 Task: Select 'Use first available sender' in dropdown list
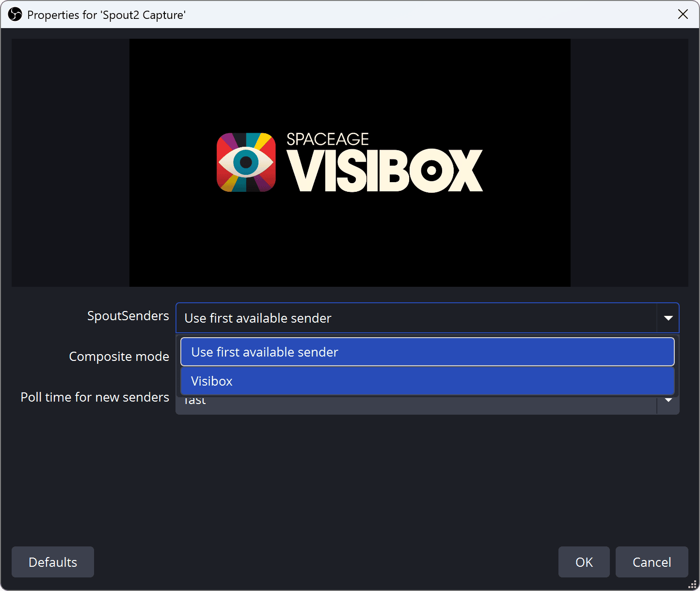[x=427, y=352]
